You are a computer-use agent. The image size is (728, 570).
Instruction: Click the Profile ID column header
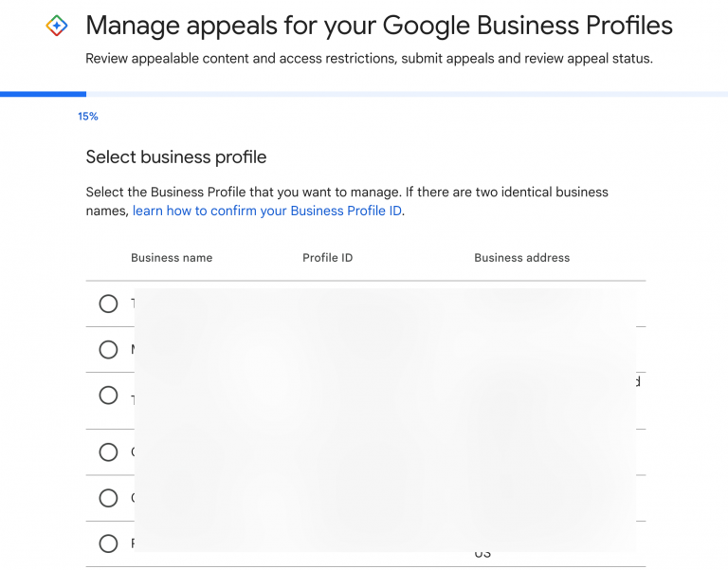(x=327, y=258)
